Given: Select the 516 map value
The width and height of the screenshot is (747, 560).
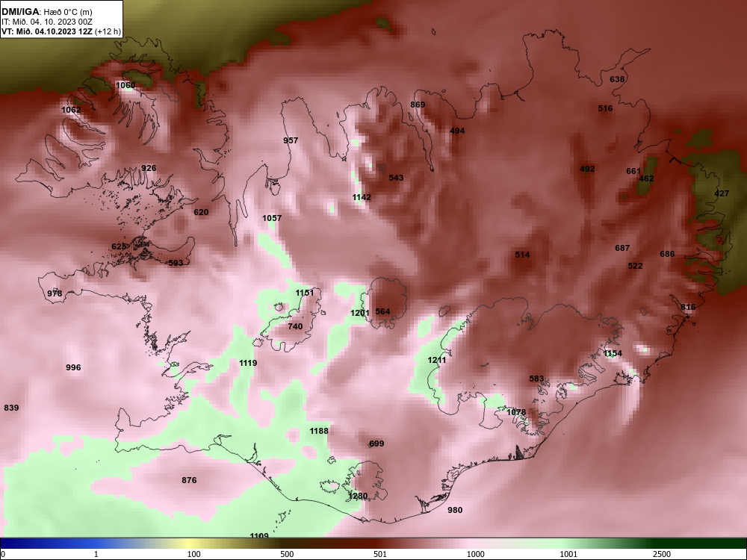Looking at the screenshot, I should (606, 108).
